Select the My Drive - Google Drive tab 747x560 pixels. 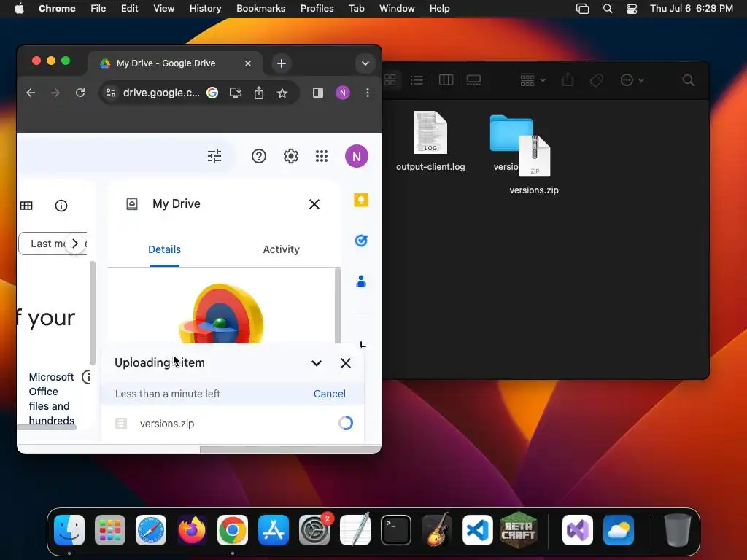(x=166, y=63)
